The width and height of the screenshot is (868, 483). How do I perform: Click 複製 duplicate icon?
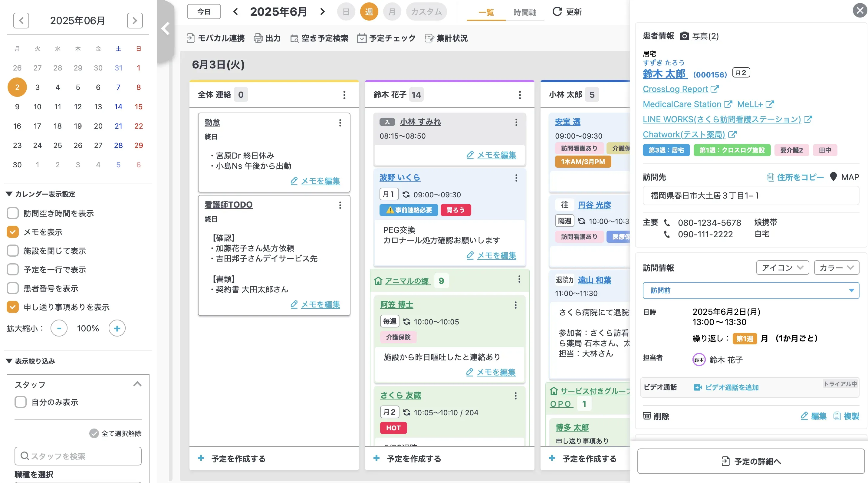[x=837, y=416]
